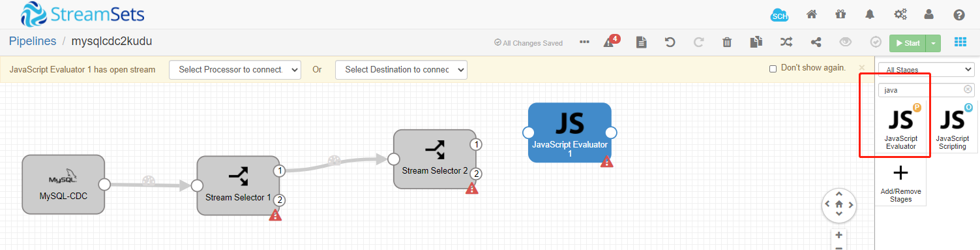Click the MySQL-CDC output port

coord(104,185)
